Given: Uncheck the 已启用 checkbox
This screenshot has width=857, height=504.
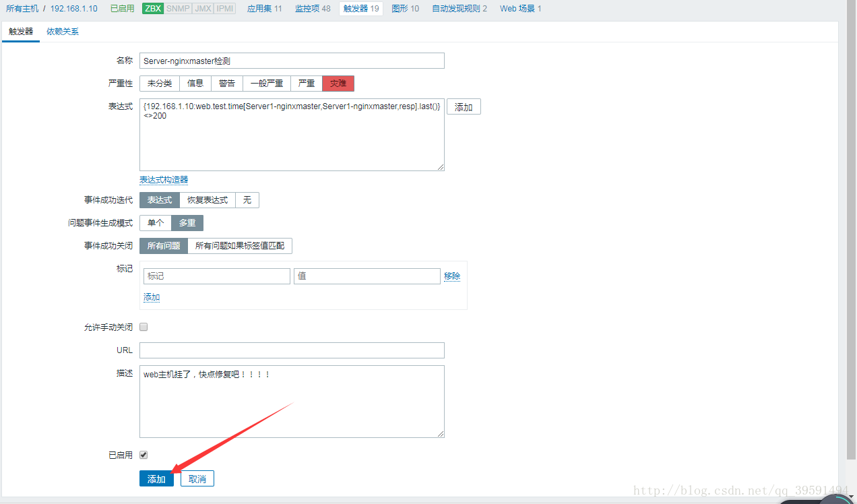Looking at the screenshot, I should [x=143, y=454].
